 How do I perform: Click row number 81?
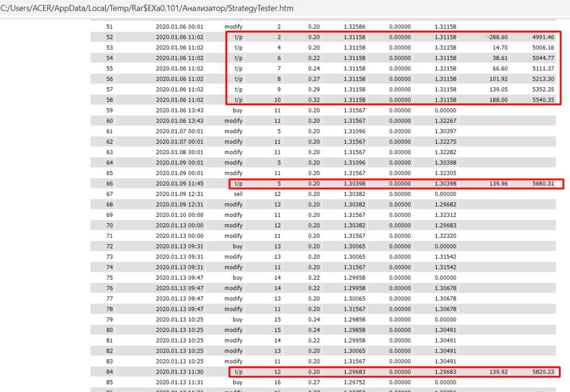[109, 341]
